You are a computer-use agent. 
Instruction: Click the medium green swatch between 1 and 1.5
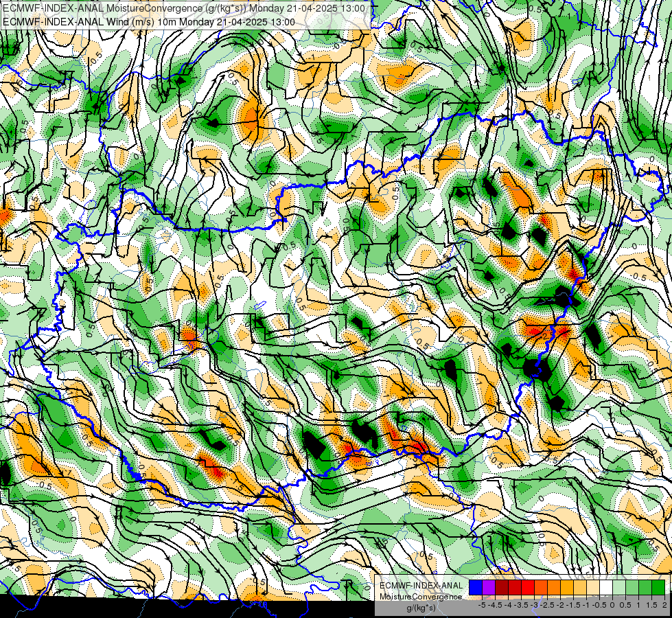coord(645,587)
